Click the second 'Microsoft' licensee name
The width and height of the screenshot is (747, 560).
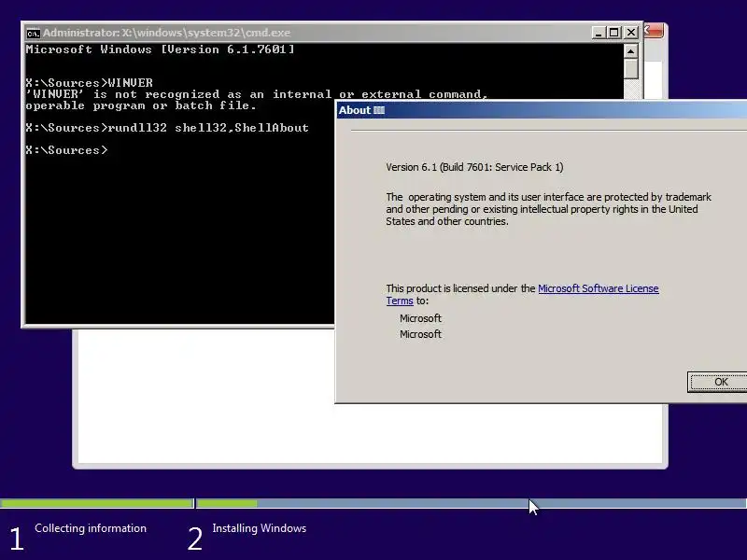pyautogui.click(x=421, y=334)
